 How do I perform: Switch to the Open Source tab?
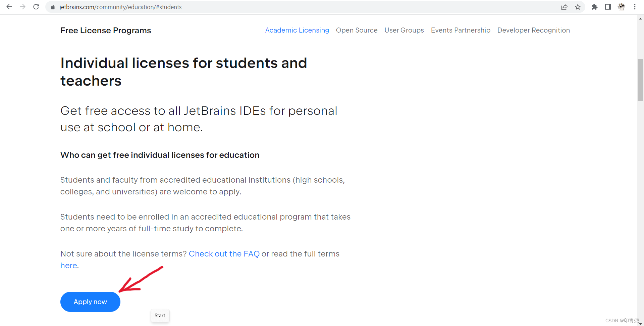pos(357,30)
